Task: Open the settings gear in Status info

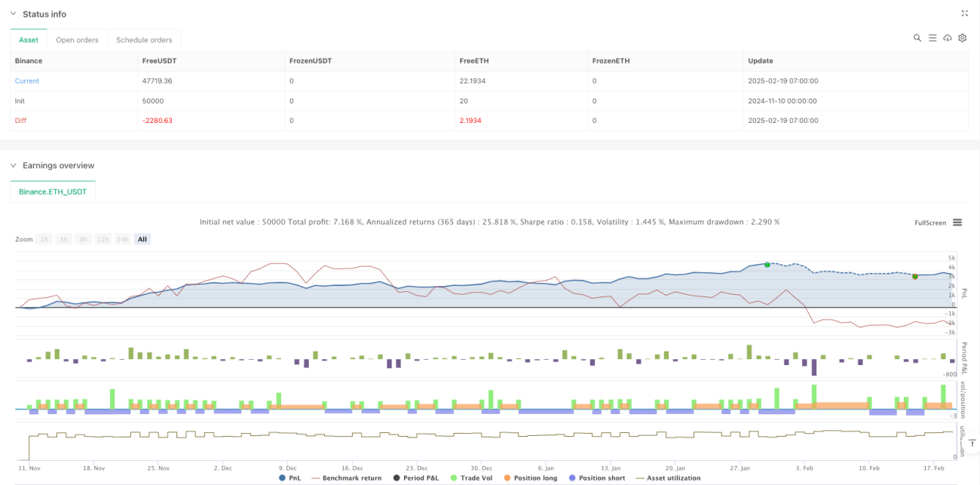Action: (963, 38)
